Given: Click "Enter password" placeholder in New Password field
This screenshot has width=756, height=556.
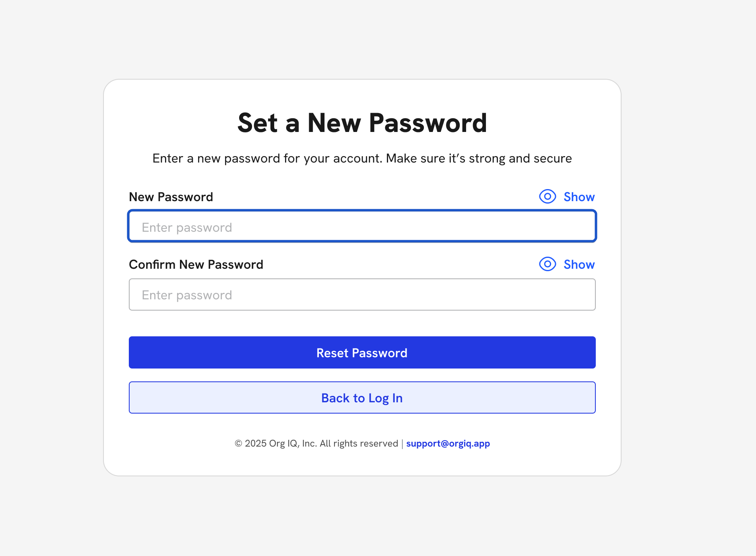Looking at the screenshot, I should tap(187, 228).
